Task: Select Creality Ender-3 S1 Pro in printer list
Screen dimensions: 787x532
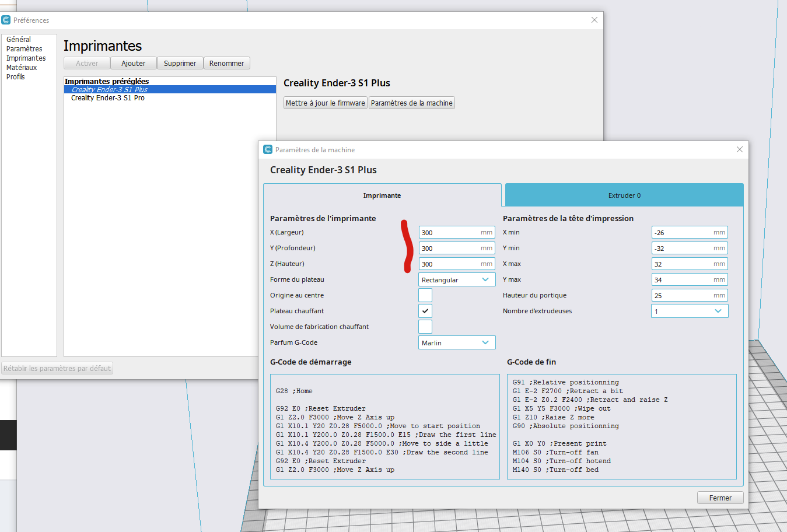Action: 170,98
